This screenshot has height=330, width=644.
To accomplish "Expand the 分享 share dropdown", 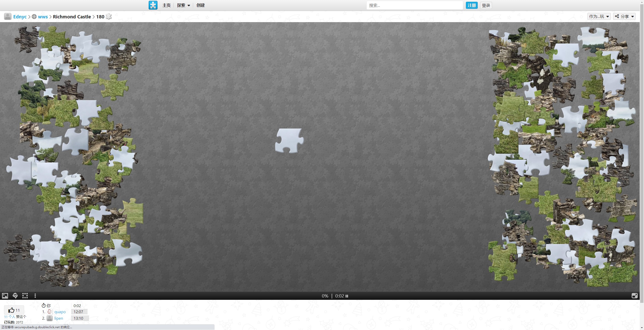I will click(624, 17).
